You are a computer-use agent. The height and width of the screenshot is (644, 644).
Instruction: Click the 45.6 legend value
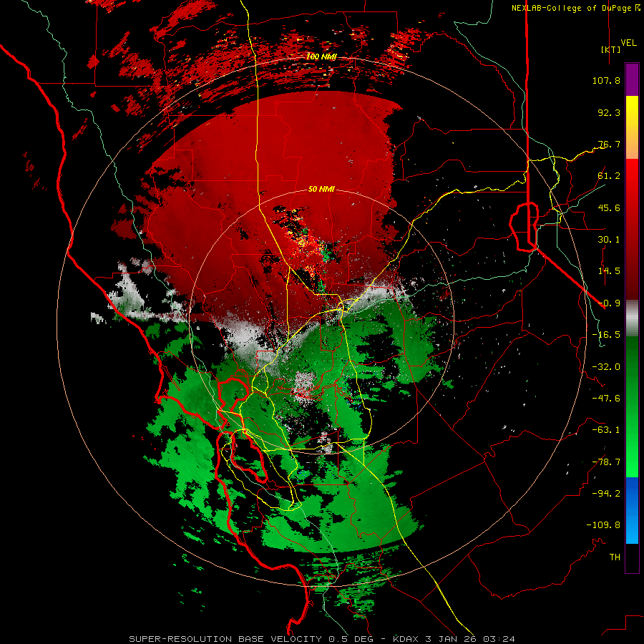click(609, 208)
